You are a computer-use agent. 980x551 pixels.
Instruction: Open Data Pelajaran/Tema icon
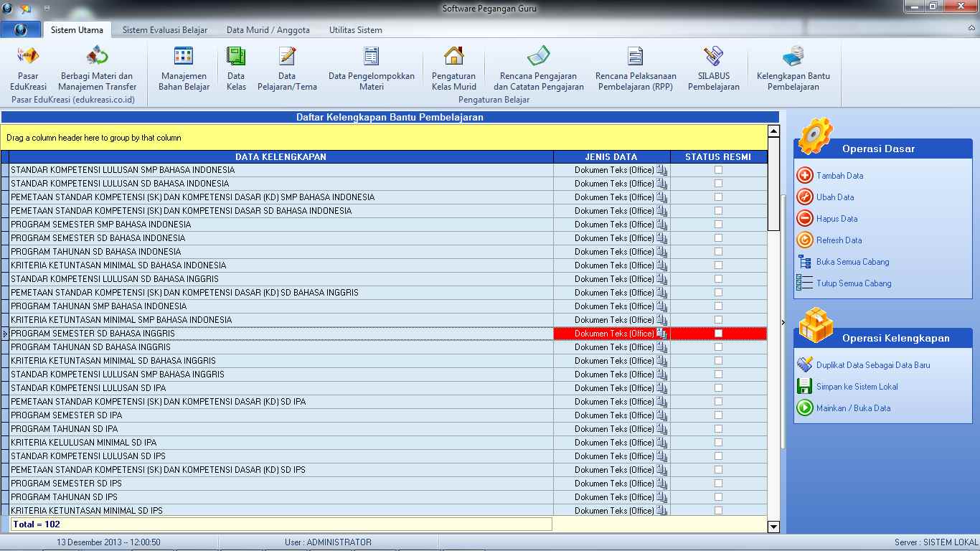point(287,56)
